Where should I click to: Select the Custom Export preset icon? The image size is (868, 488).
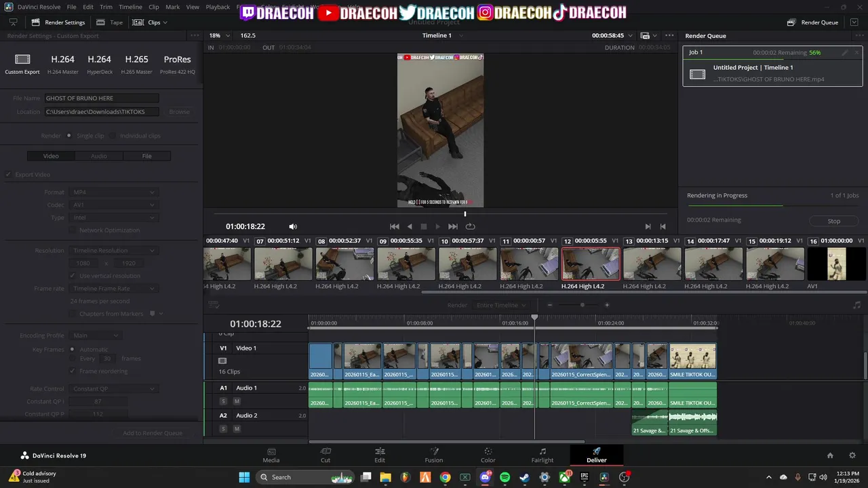[x=22, y=60]
